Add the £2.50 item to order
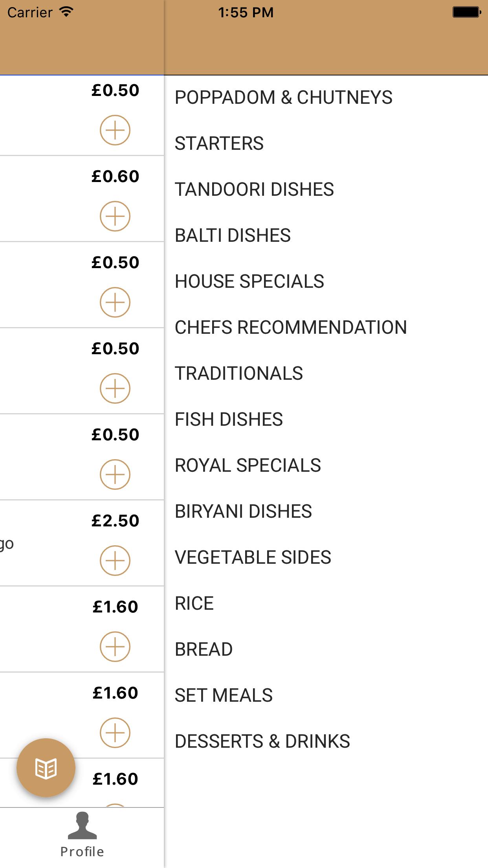Image resolution: width=488 pixels, height=868 pixels. [115, 561]
